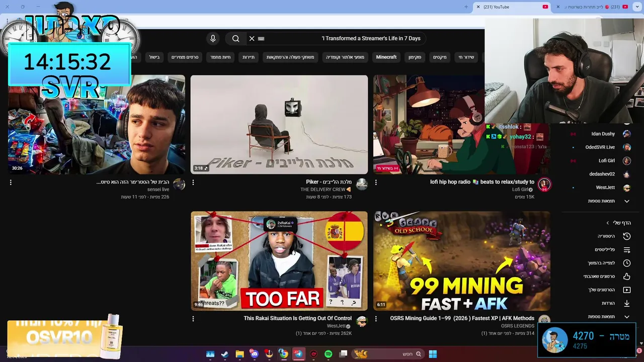Open Task View from the taskbar
The width and height of the screenshot is (644, 362).
point(343,354)
